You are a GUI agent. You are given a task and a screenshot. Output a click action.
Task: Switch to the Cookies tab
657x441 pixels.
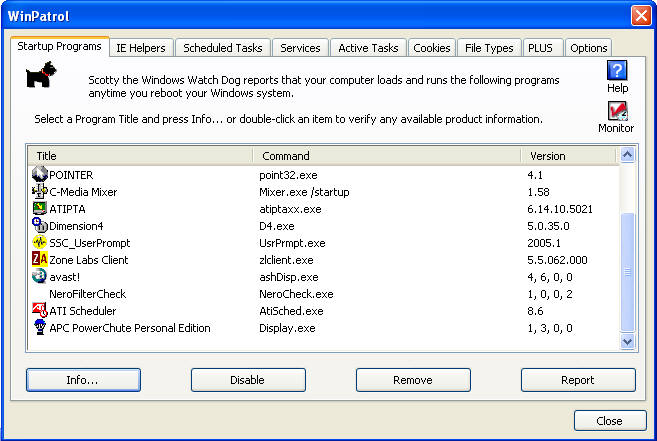tap(432, 48)
